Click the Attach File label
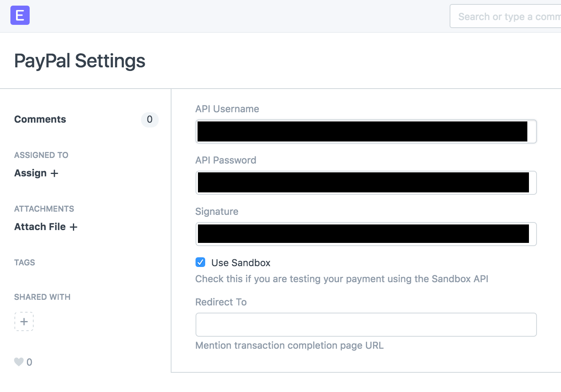This screenshot has height=392, width=561. pos(40,227)
